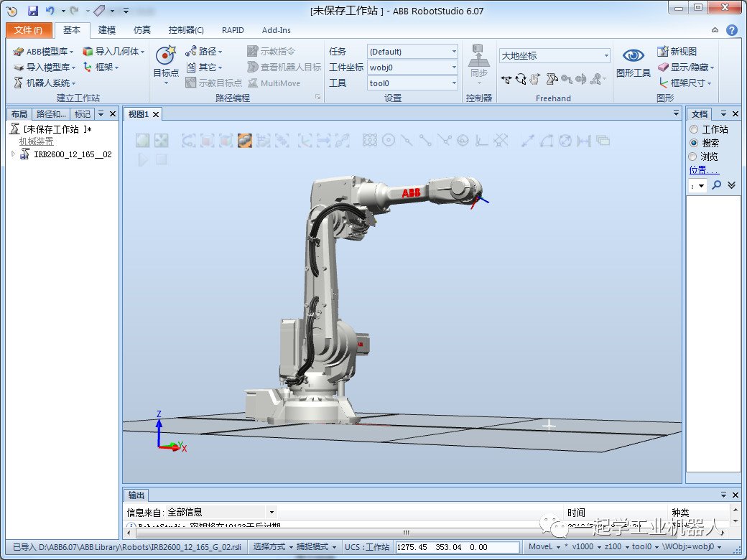Open the 其它 menu
The image size is (747, 560).
204,67
